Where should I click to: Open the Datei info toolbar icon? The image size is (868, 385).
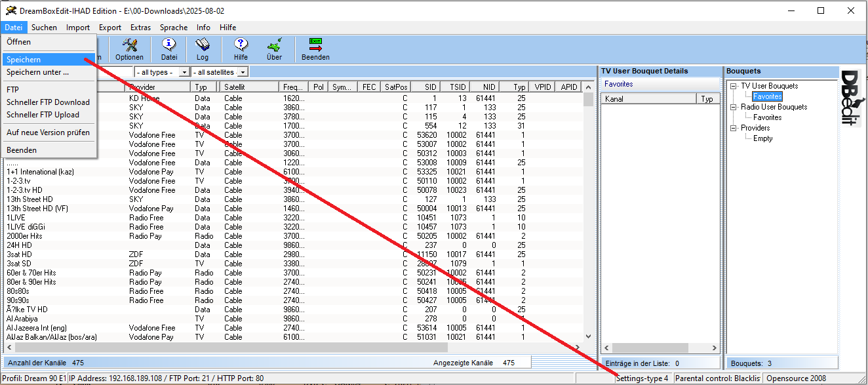pyautogui.click(x=169, y=45)
